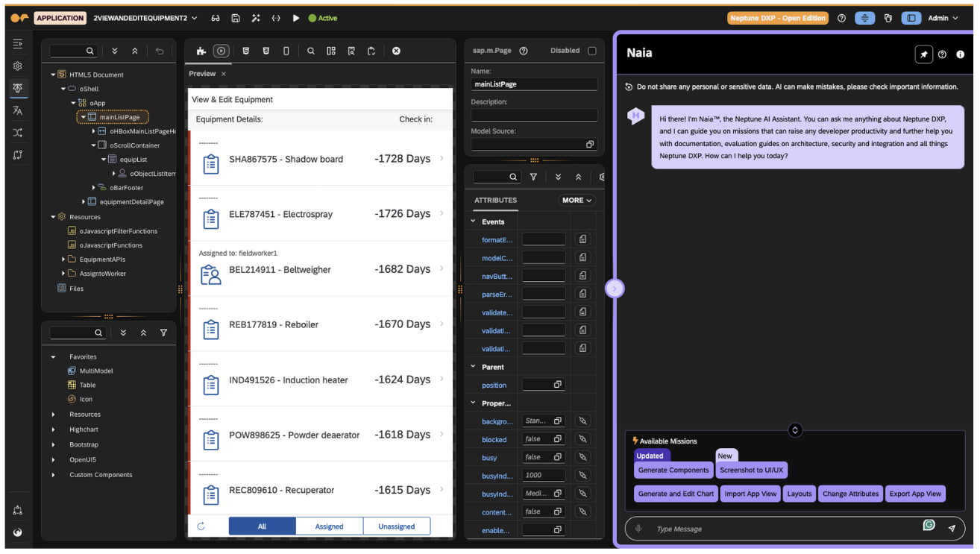Open the Admin user menu

coord(943,18)
